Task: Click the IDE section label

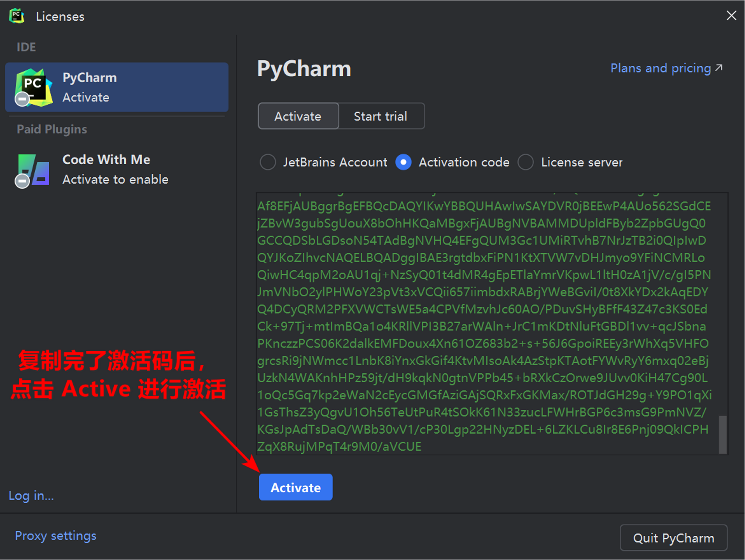Action: click(x=26, y=47)
